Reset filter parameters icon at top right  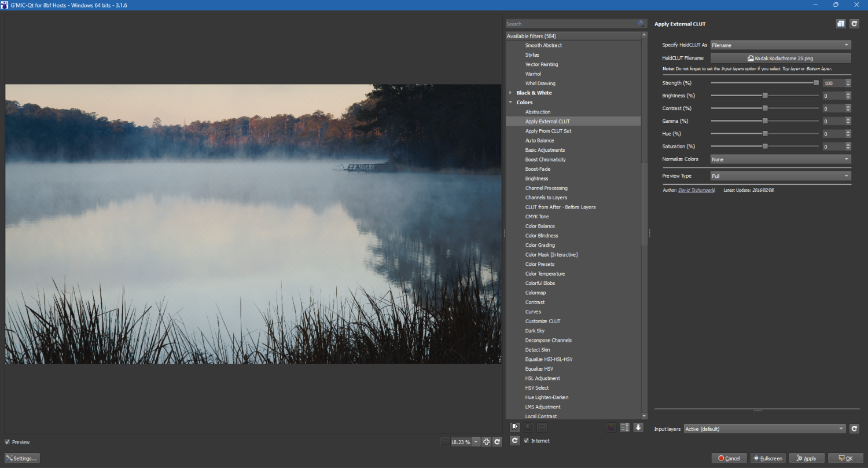(x=855, y=24)
